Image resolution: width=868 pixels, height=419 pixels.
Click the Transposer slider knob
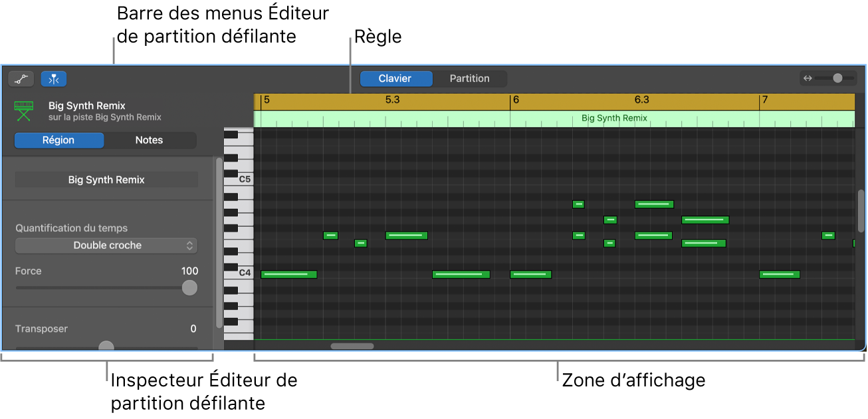click(x=106, y=347)
